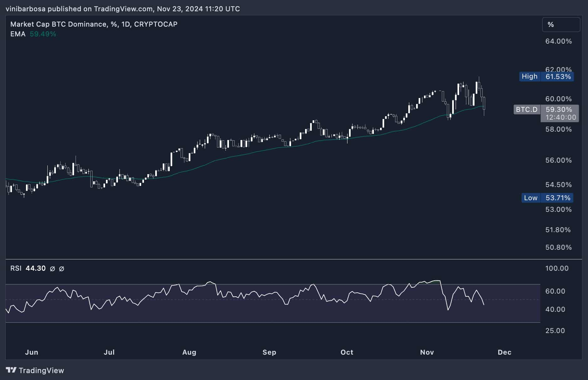
Task: Click the 53.00% price axis label
Action: click(559, 210)
